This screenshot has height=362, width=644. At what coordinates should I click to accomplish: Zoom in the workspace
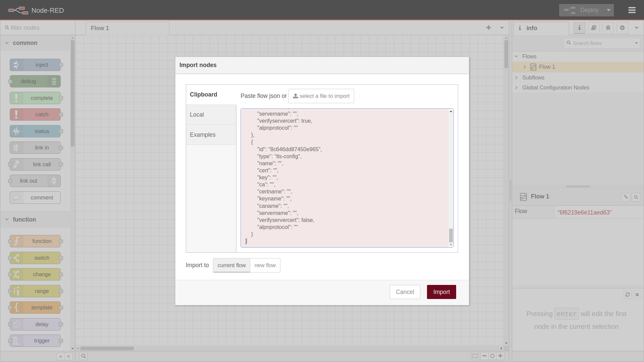(500, 356)
